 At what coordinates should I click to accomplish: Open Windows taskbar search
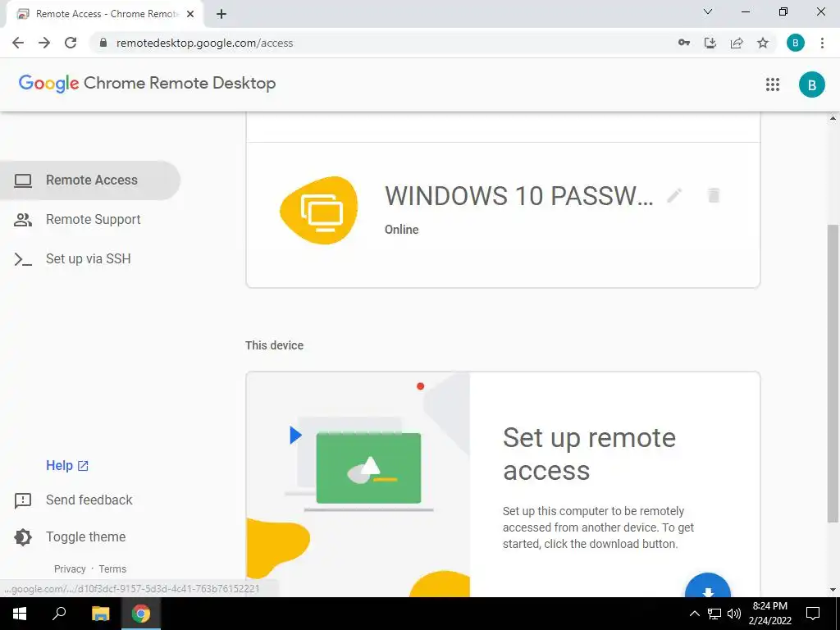59,614
